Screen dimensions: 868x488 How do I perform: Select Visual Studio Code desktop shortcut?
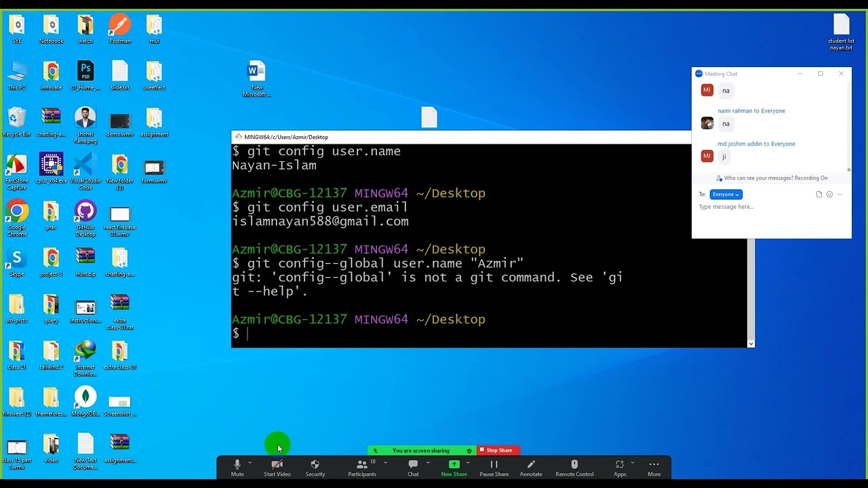(85, 171)
